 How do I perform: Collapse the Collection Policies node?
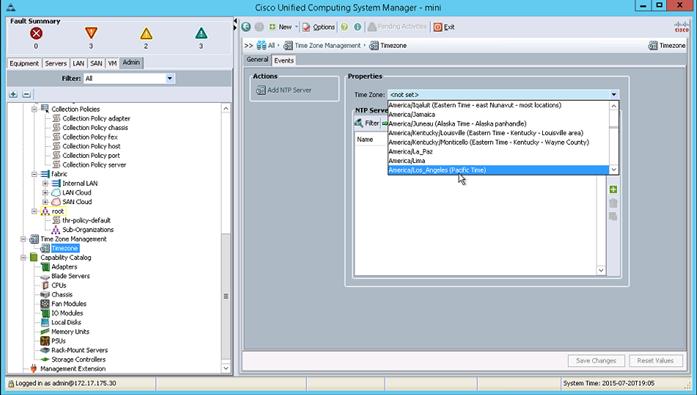coord(34,109)
